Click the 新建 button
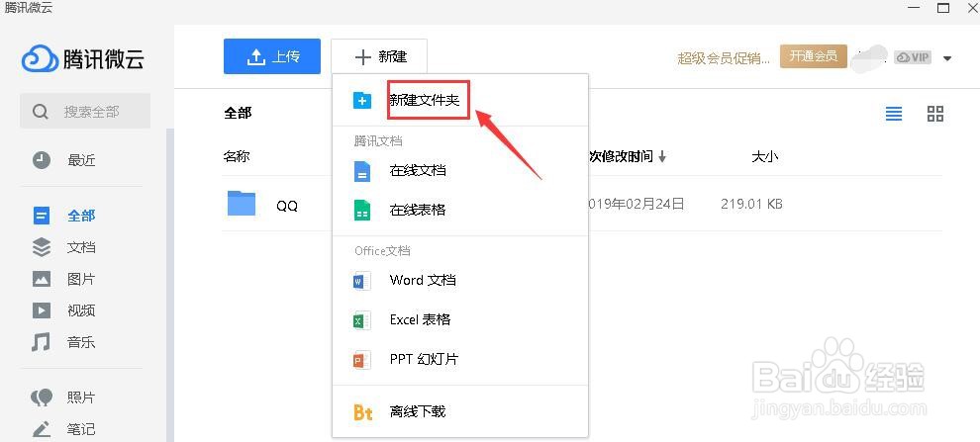Screen dimensions: 980x442 click(379, 56)
